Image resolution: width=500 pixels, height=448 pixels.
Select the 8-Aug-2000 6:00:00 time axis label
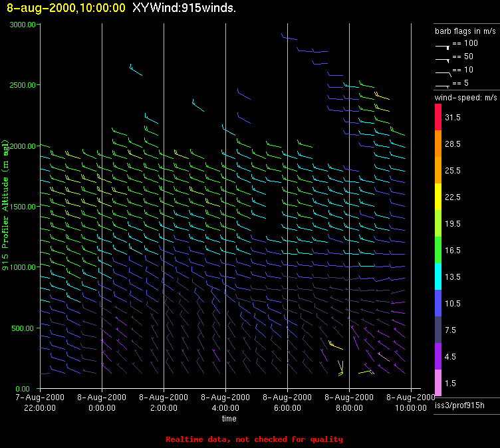coord(287,401)
